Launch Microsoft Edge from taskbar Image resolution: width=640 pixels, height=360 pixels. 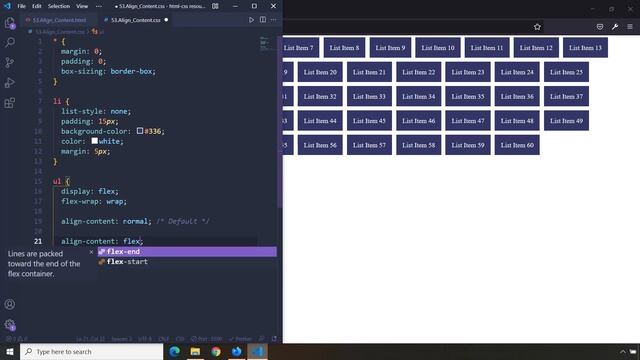click(x=175, y=351)
